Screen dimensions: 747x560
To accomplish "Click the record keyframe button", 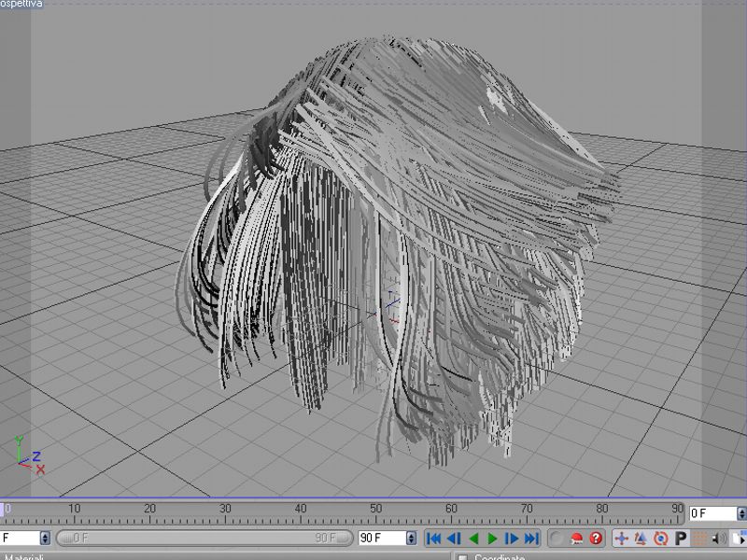I will [556, 539].
